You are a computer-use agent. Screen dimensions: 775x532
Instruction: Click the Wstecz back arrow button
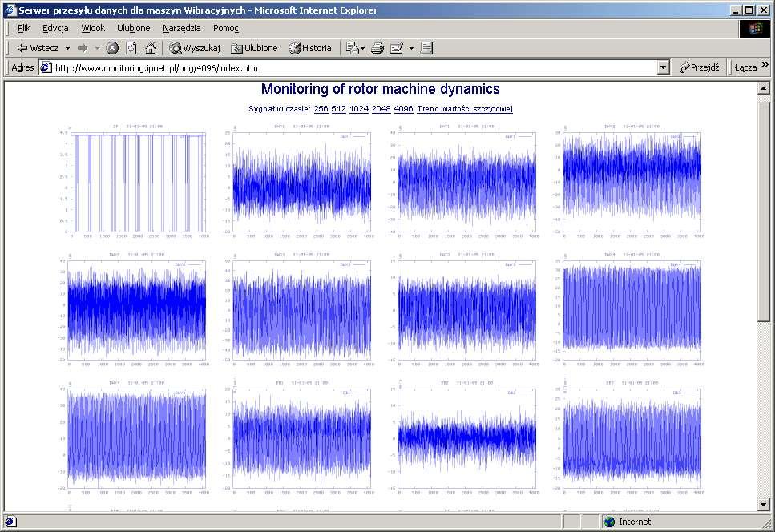38,48
